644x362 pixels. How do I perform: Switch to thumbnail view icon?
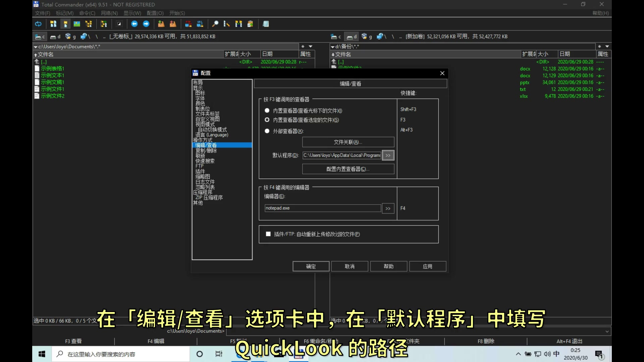[x=77, y=24]
